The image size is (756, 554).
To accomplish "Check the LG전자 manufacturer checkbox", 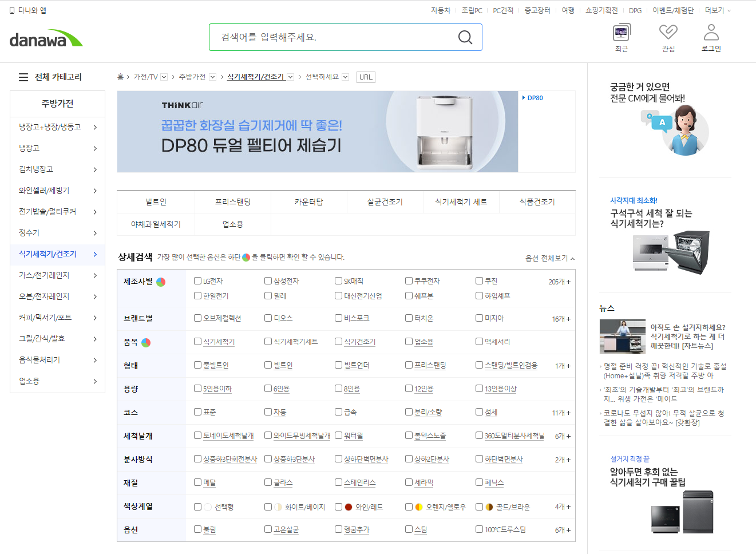I will [x=197, y=281].
